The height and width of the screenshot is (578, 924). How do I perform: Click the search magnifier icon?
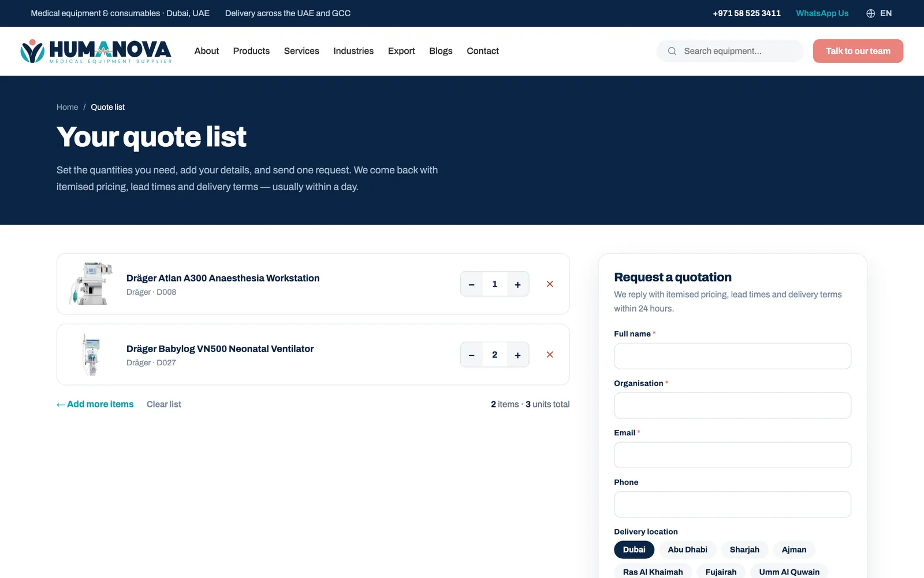(x=672, y=51)
